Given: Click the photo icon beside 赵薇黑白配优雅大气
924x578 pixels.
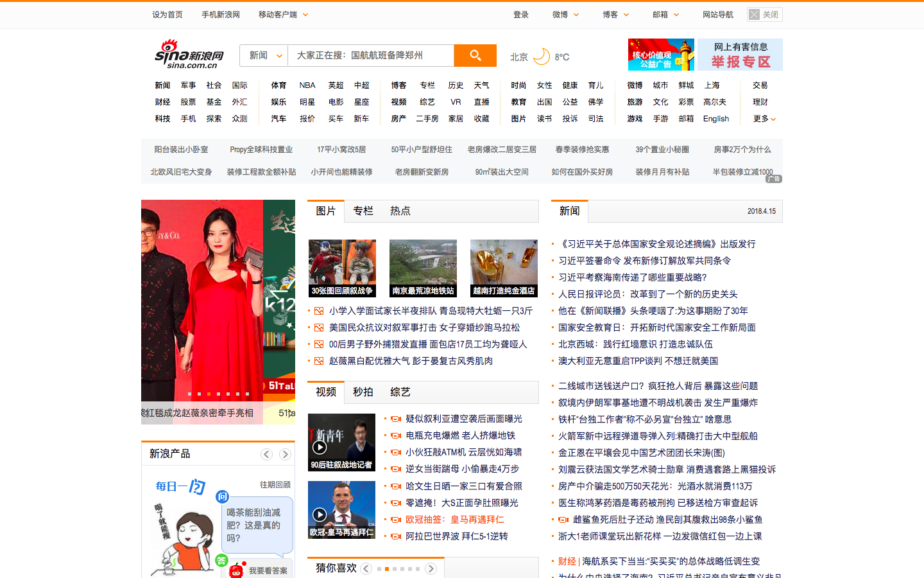Looking at the screenshot, I should tap(319, 361).
